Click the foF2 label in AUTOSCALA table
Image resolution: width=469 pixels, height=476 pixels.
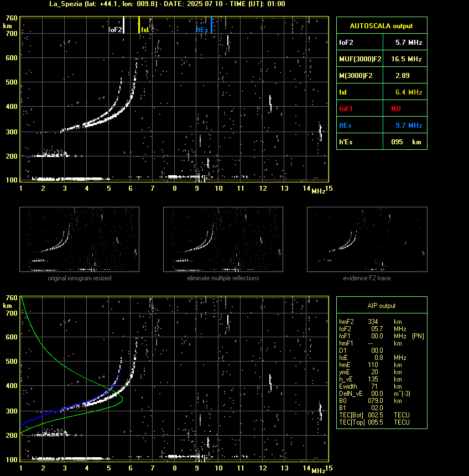(x=346, y=43)
